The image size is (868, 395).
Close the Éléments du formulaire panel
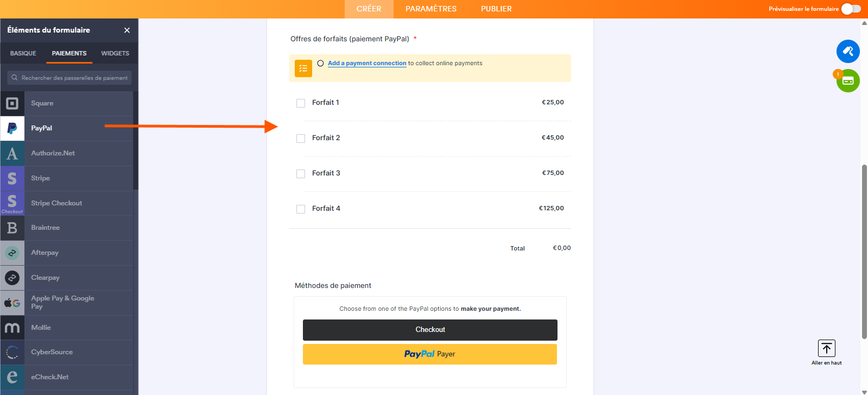[x=127, y=30]
